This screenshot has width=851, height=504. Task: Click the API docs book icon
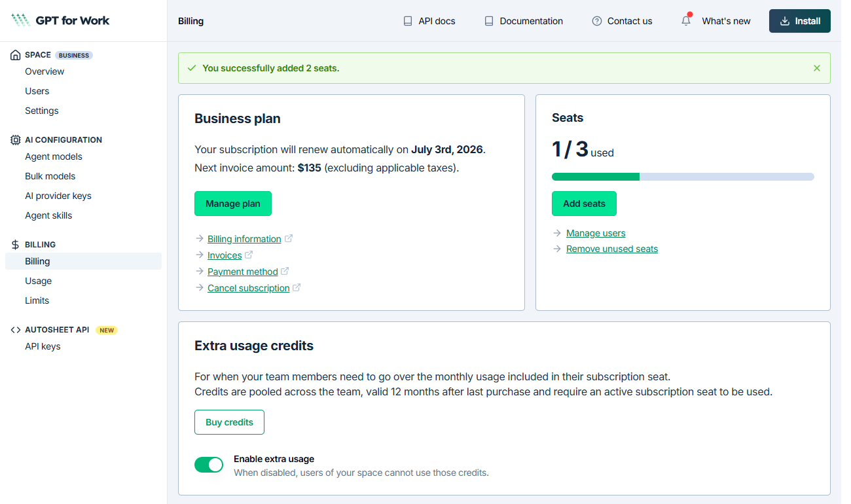pyautogui.click(x=408, y=21)
